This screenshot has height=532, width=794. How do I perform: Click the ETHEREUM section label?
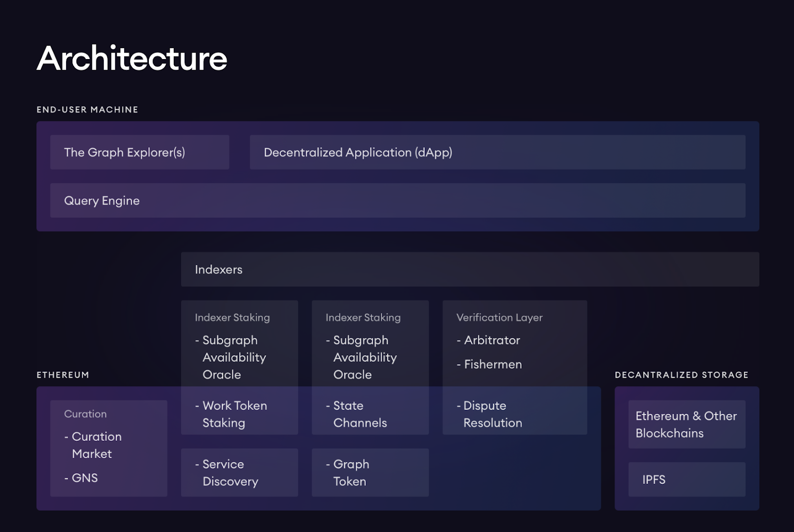click(x=63, y=375)
